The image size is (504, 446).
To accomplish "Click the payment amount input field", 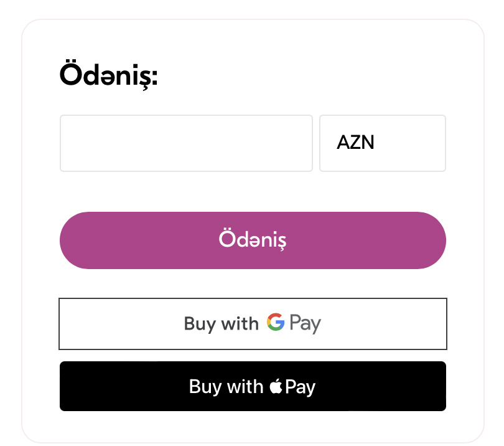I will [186, 143].
